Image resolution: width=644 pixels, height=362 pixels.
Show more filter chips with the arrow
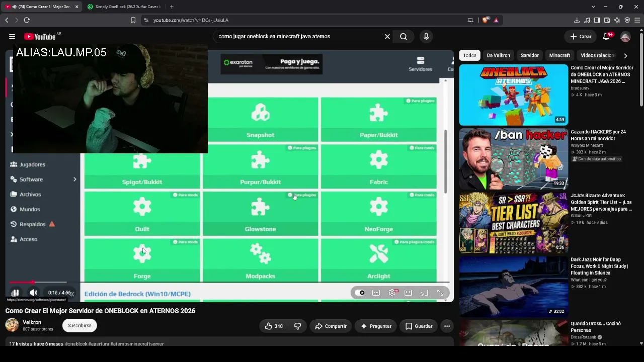click(625, 55)
